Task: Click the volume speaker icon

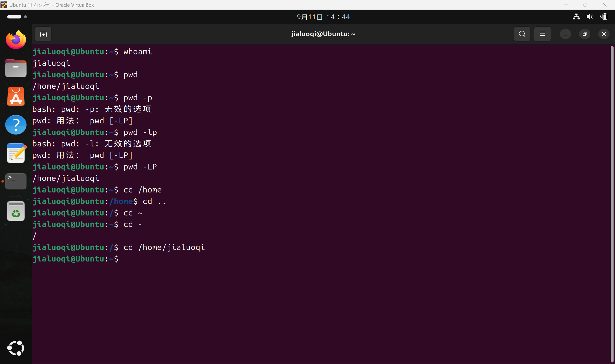Action: click(x=590, y=17)
